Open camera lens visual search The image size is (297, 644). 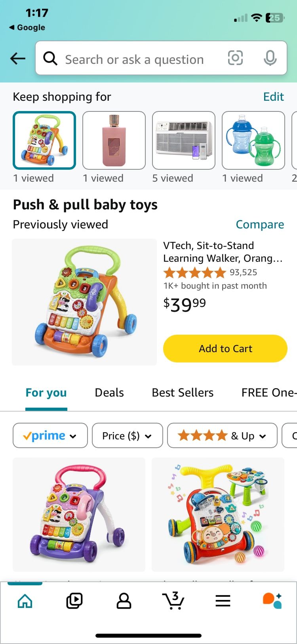(235, 58)
